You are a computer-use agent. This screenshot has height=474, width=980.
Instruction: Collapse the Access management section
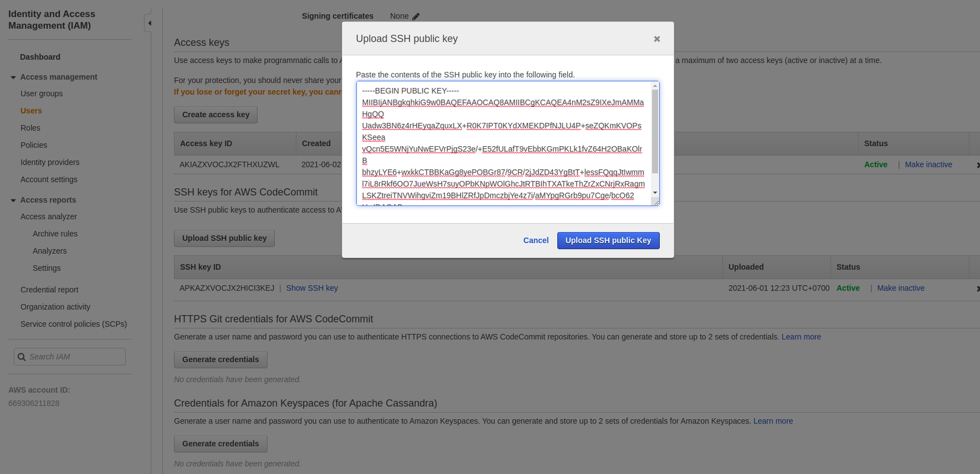pyautogui.click(x=13, y=77)
